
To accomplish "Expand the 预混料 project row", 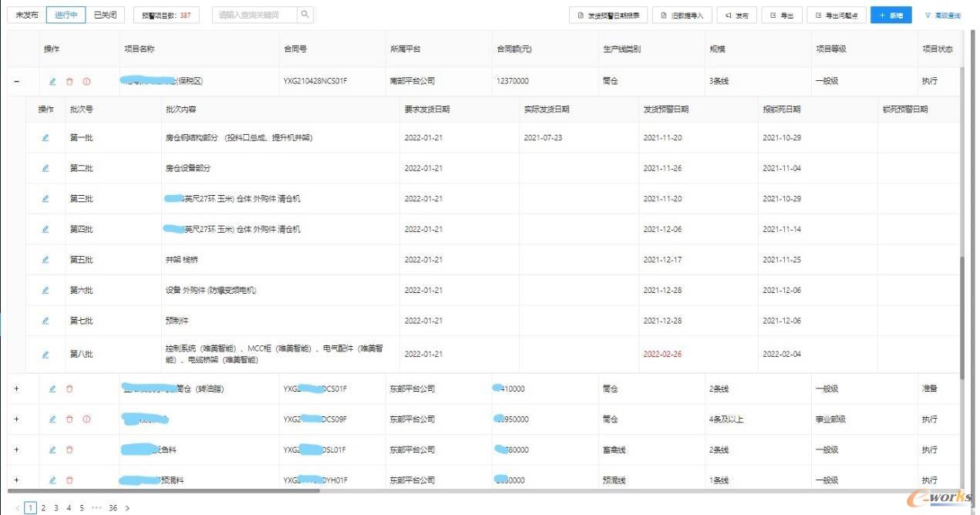I will 17,480.
